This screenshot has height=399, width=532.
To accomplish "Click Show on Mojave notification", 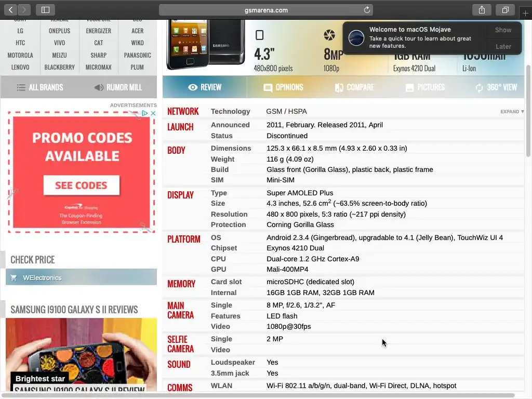I will tap(503, 30).
